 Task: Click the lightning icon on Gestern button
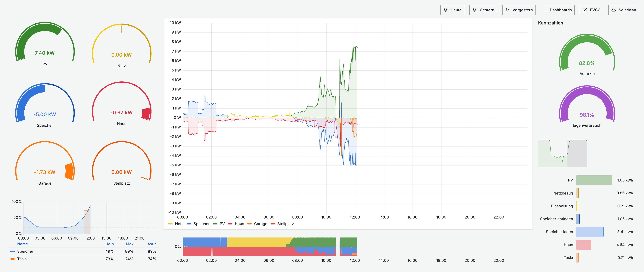(x=475, y=10)
